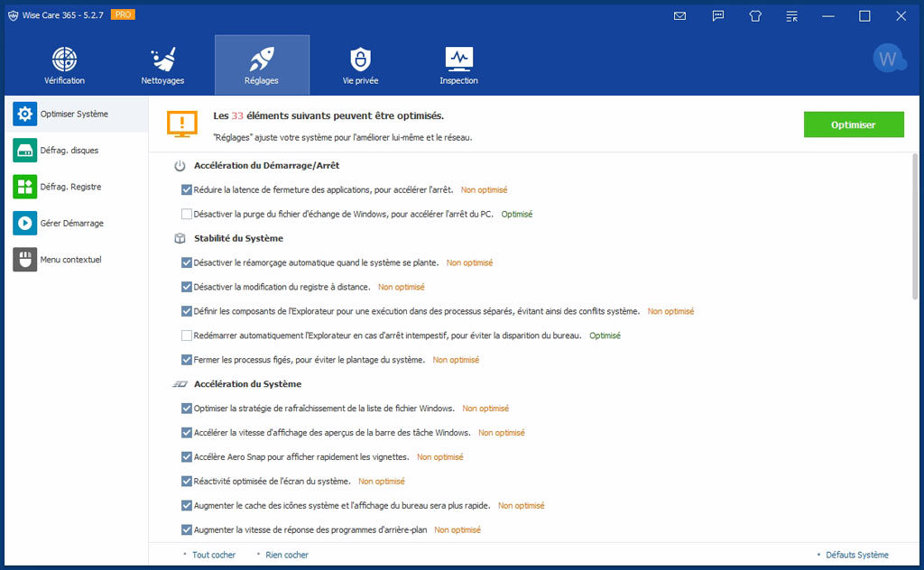Open the menu list icon in title bar

(x=791, y=16)
